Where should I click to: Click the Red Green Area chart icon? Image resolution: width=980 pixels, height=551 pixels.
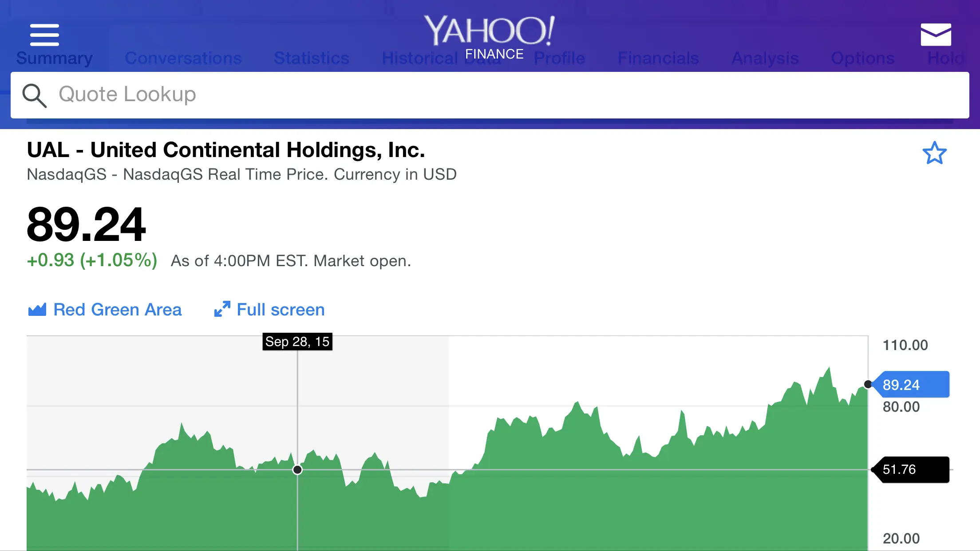(37, 310)
